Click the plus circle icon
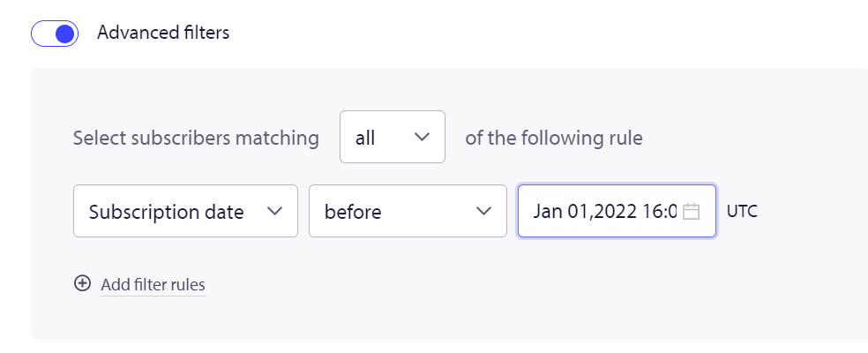Image resolution: width=868 pixels, height=353 pixels. [83, 284]
